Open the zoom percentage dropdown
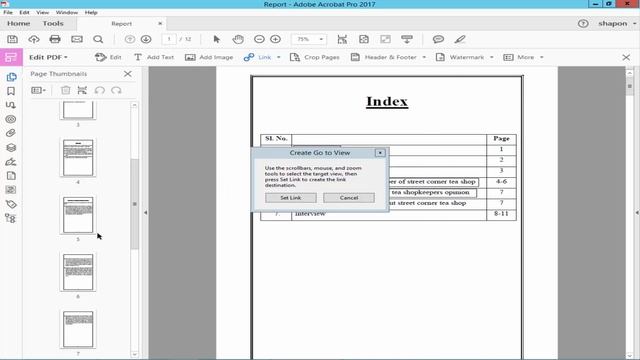Screen dimensions: 640x360 point(321,39)
